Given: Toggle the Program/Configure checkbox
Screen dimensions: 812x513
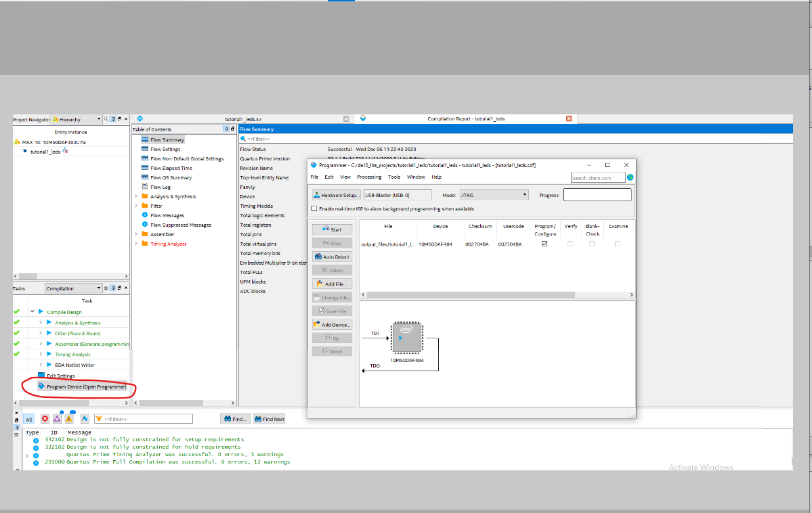Looking at the screenshot, I should click(544, 244).
